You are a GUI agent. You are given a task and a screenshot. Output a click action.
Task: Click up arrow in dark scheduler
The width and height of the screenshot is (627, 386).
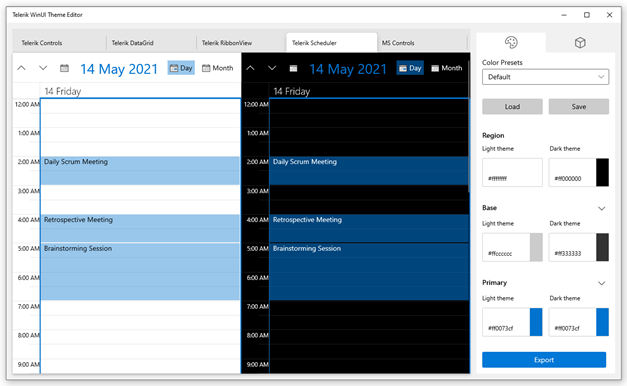250,68
